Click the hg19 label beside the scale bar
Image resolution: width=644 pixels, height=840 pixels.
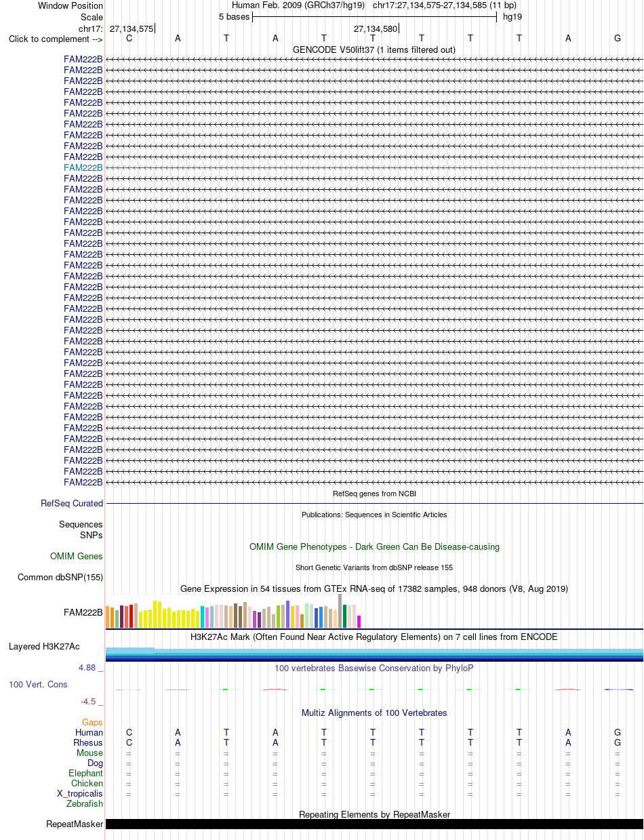[x=512, y=17]
